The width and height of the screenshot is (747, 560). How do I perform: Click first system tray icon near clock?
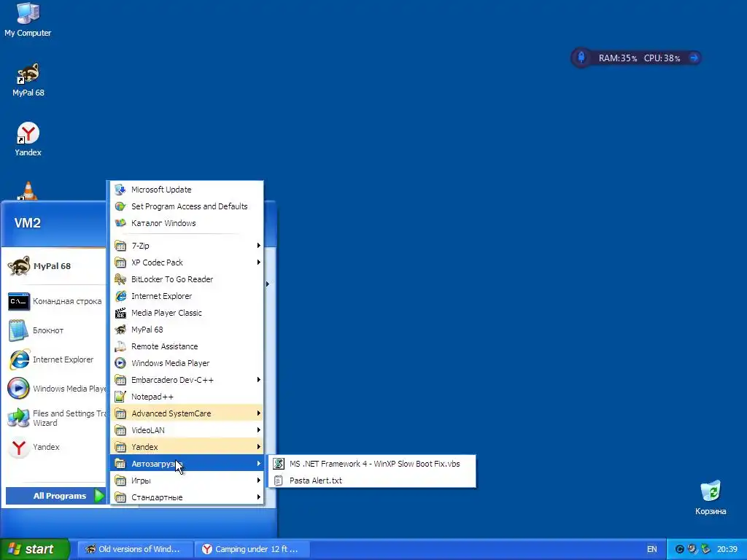tap(680, 549)
